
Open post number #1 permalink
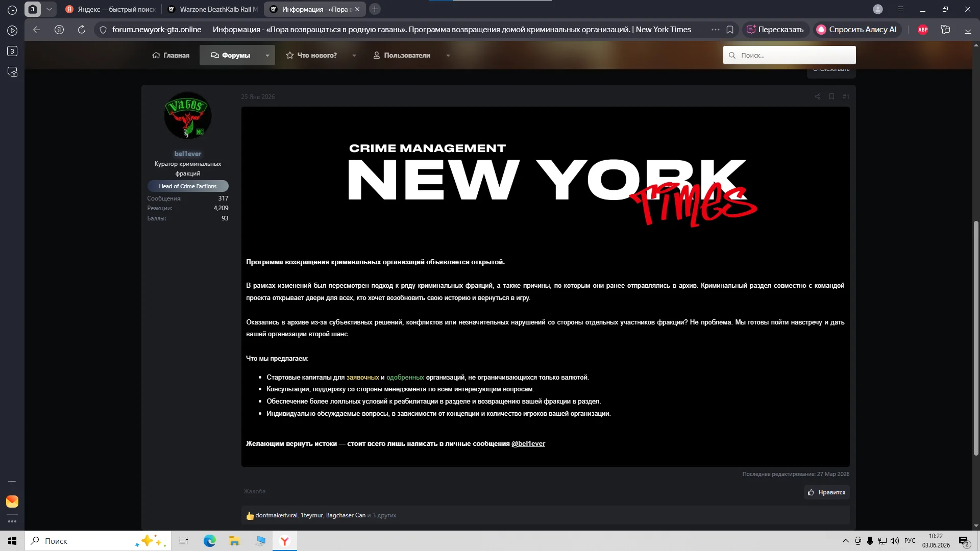click(846, 96)
